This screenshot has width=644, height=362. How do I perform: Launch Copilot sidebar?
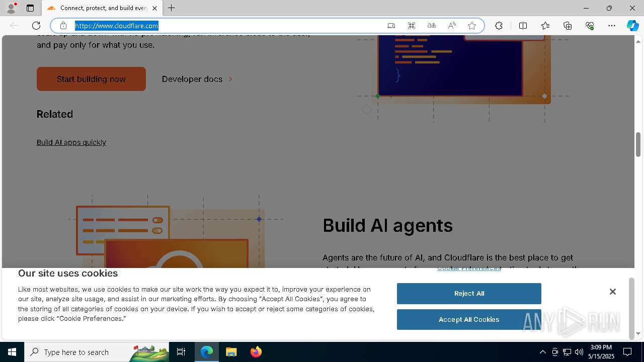(x=632, y=26)
